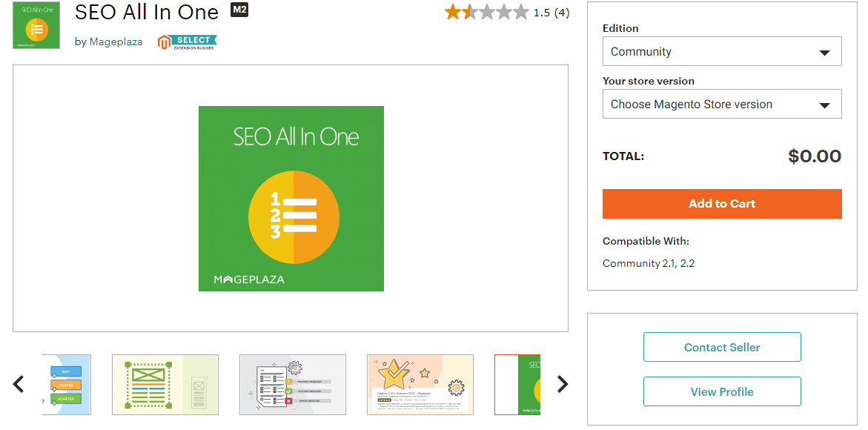Click the star rating display
Image resolution: width=868 pixels, height=430 pixels.
(x=486, y=12)
